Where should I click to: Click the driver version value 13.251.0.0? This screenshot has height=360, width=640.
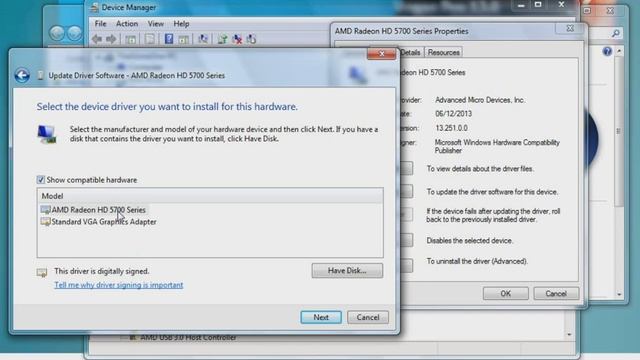[451, 128]
